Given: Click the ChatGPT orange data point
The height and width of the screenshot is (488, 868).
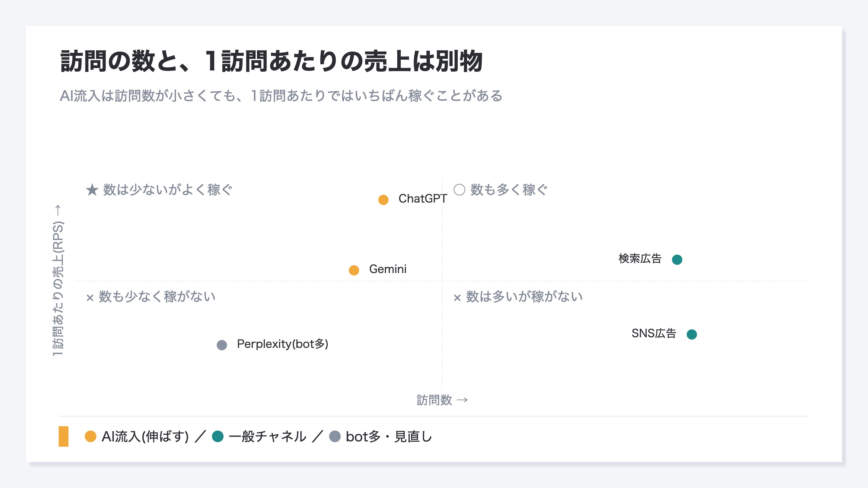Looking at the screenshot, I should pos(383,200).
